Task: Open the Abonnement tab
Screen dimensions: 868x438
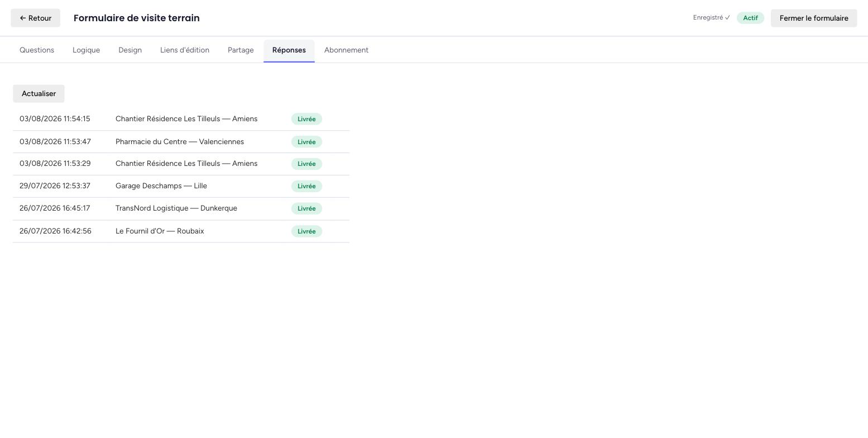Action: pyautogui.click(x=346, y=50)
